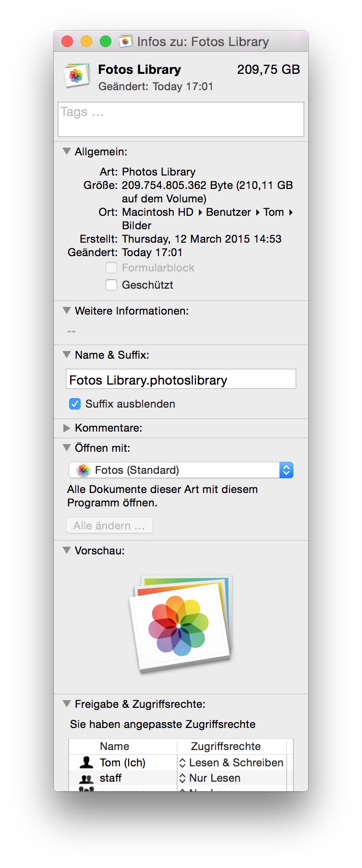Click the Fotos Library.photoslibrary name field

181,380
